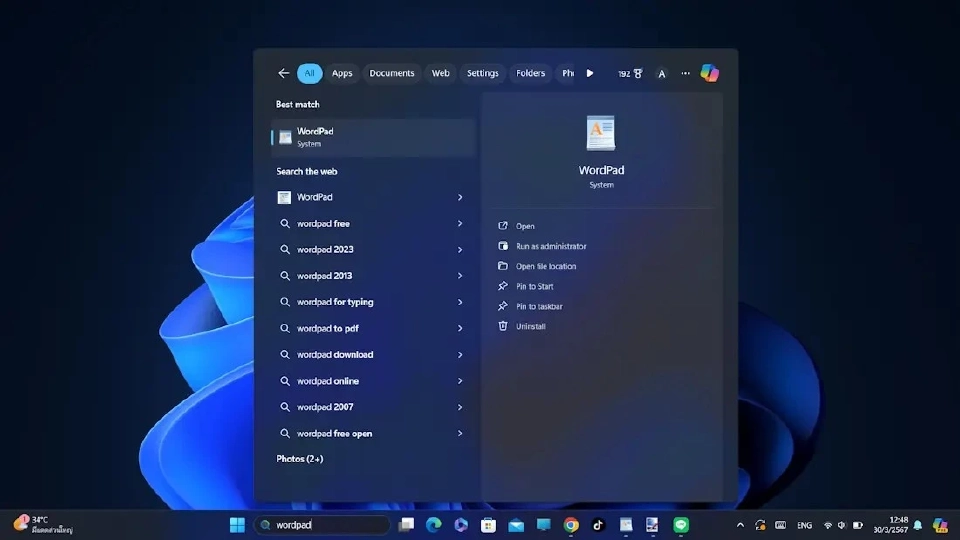Viewport: 960px width, 540px height.
Task: Click the account avatar letter A
Action: coord(662,73)
